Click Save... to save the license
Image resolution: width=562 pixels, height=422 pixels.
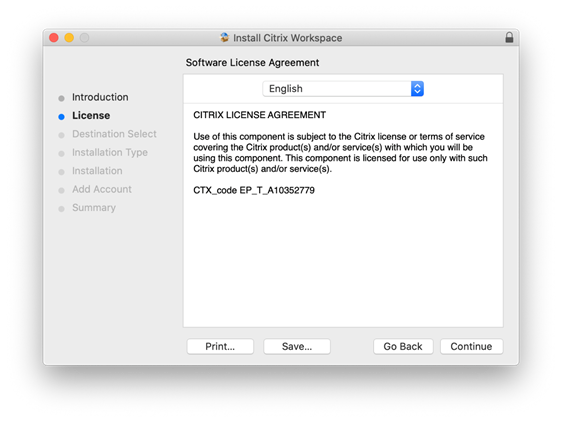[297, 346]
